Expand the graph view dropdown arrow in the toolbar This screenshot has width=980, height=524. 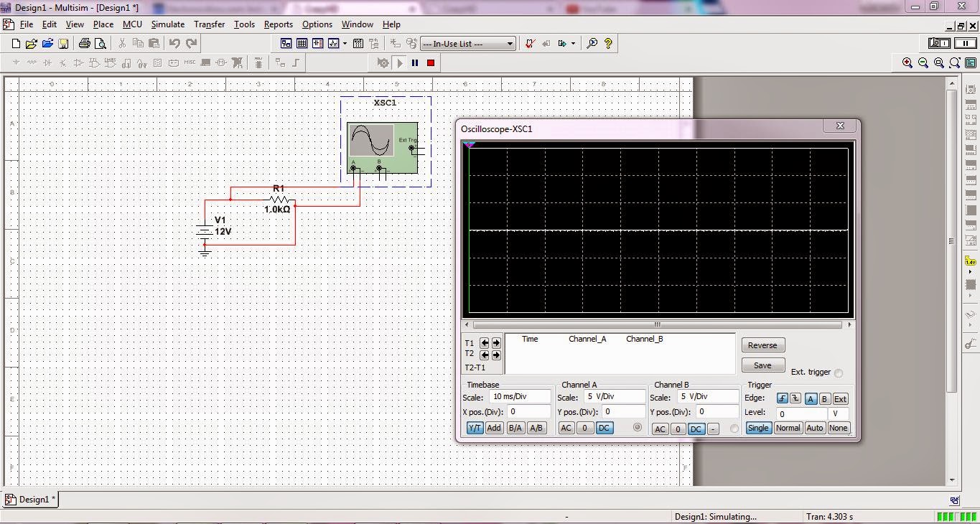345,43
